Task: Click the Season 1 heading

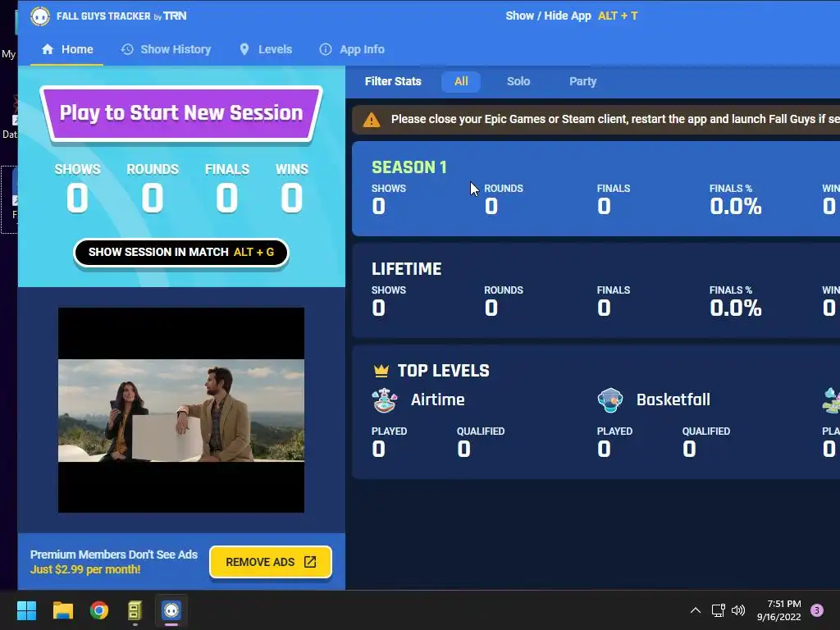Action: click(409, 167)
